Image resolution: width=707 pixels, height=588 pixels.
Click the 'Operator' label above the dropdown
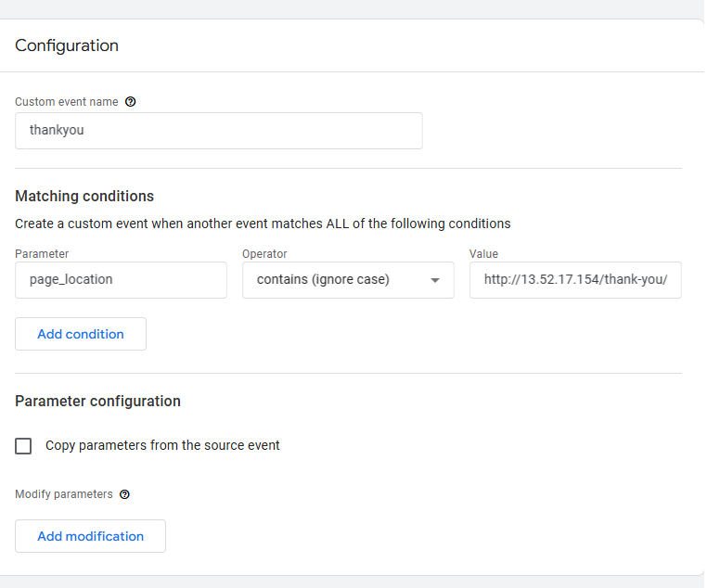(x=263, y=254)
